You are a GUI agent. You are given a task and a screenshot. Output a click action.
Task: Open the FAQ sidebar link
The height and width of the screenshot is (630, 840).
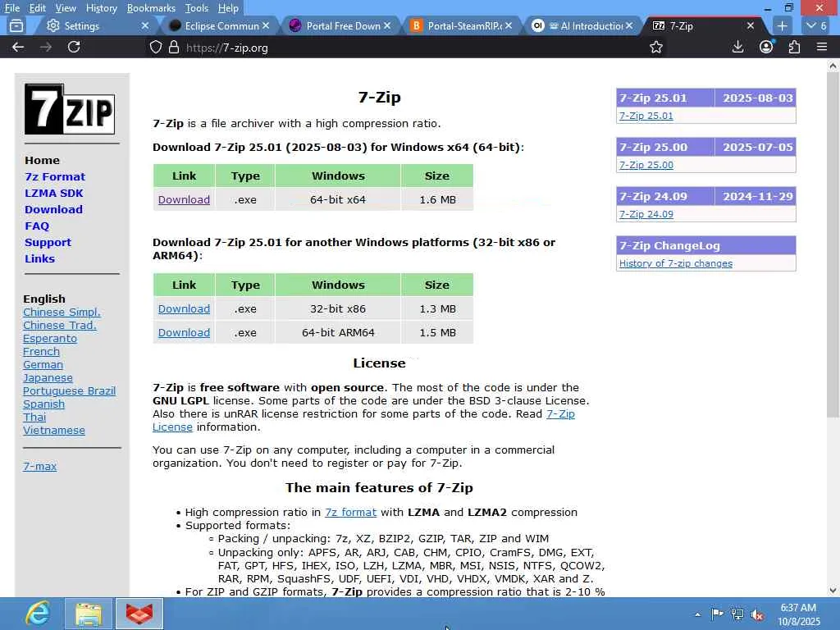point(37,226)
